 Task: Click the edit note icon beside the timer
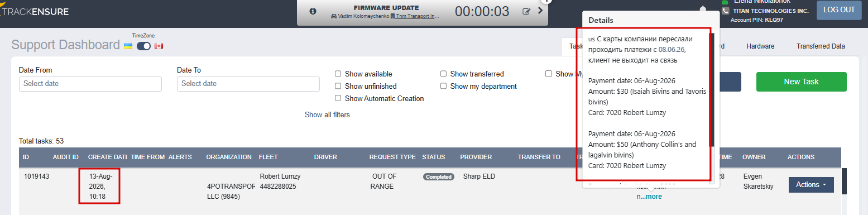pos(526,11)
